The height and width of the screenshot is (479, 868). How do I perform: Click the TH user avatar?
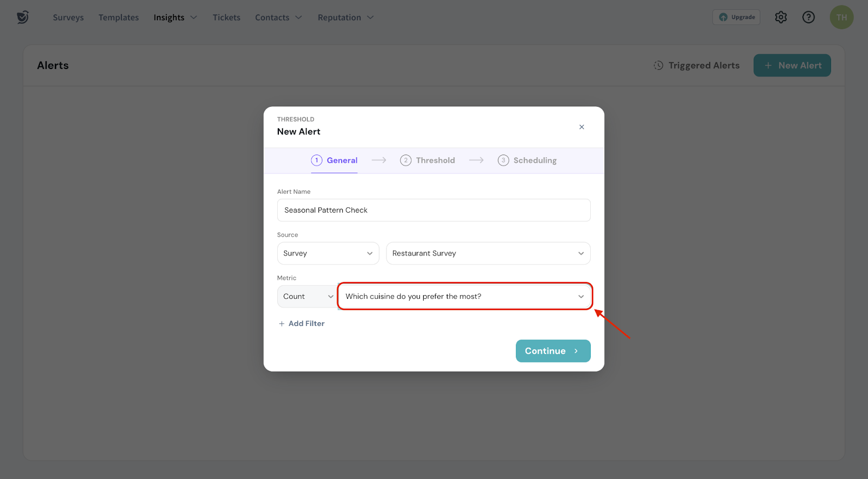841,17
